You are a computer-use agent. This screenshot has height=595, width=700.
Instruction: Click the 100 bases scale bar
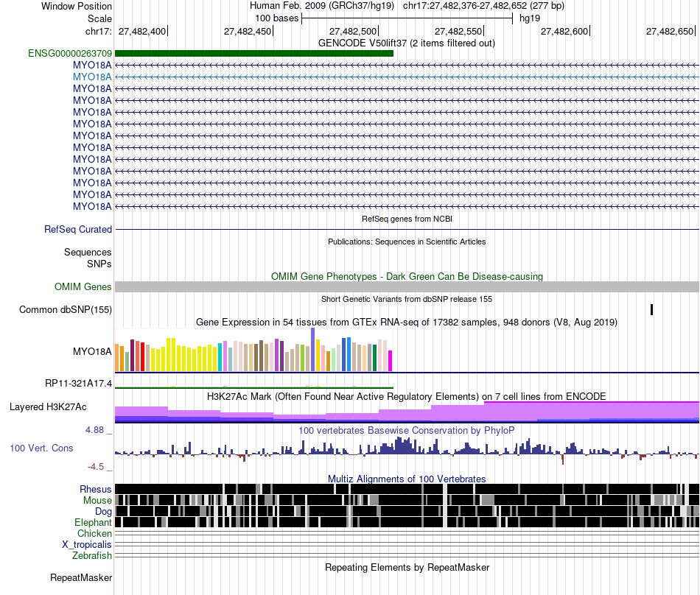[x=407, y=18]
